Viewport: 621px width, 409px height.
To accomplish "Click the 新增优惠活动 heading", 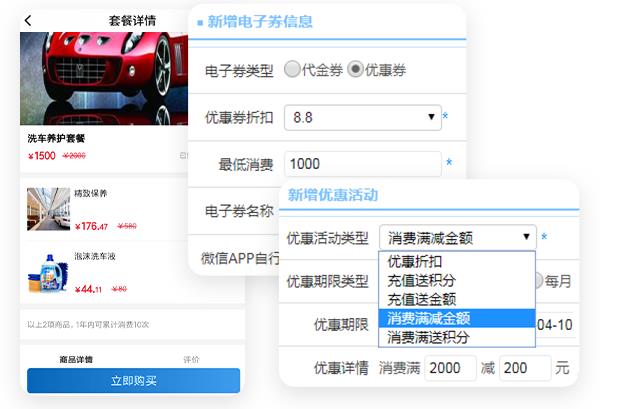I will point(333,195).
